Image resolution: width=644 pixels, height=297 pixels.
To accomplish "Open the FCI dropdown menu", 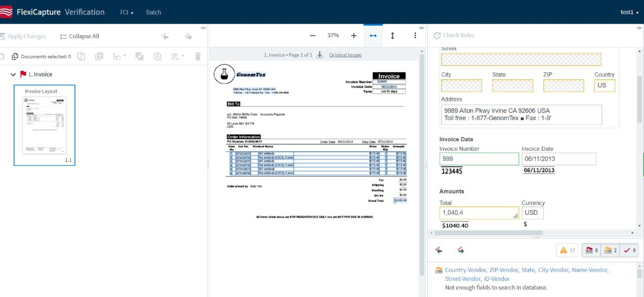I will tap(127, 12).
